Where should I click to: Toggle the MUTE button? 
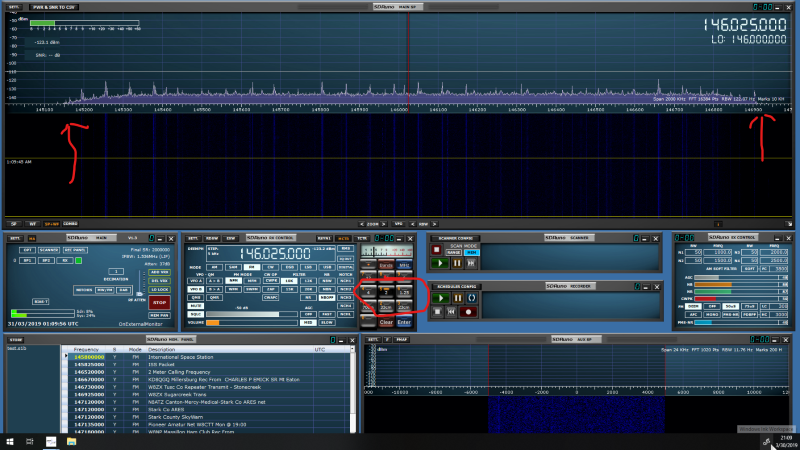pos(195,306)
